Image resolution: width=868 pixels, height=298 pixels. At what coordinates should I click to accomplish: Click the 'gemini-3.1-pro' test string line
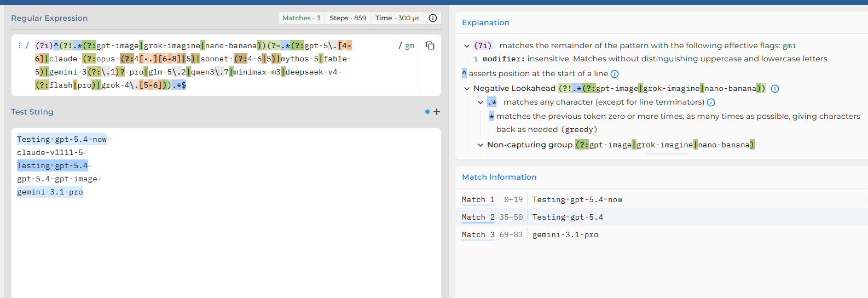(x=50, y=192)
